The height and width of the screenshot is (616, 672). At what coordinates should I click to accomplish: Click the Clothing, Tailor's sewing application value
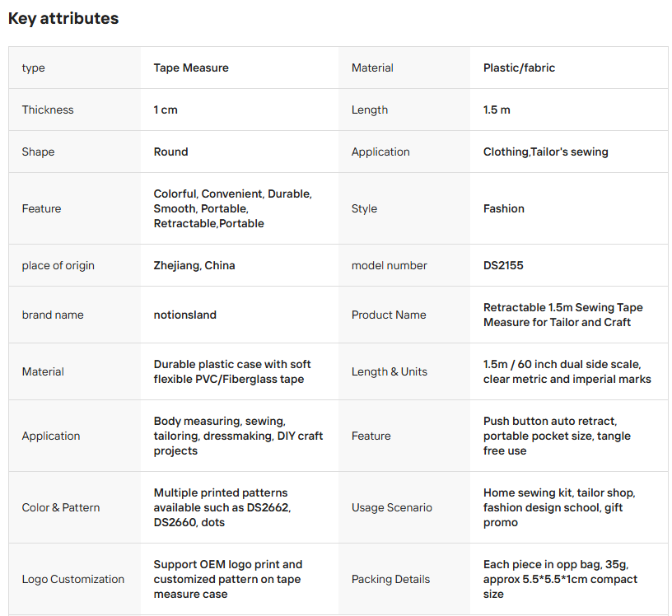[545, 152]
